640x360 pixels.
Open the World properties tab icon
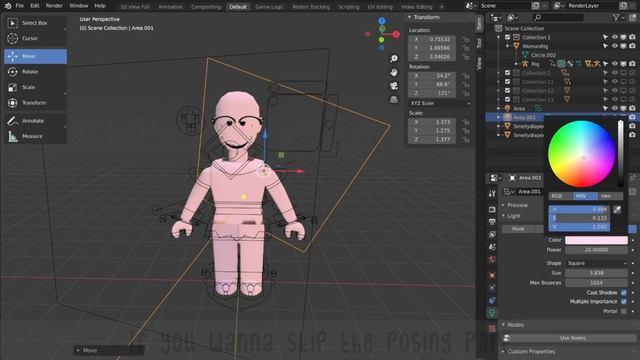coord(492,260)
